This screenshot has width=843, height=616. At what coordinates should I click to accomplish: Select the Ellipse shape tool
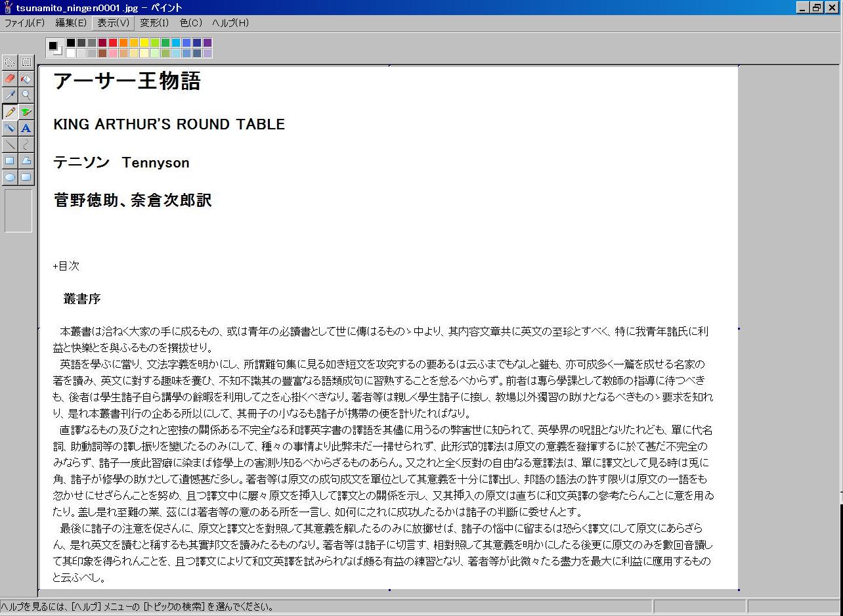click(x=10, y=177)
